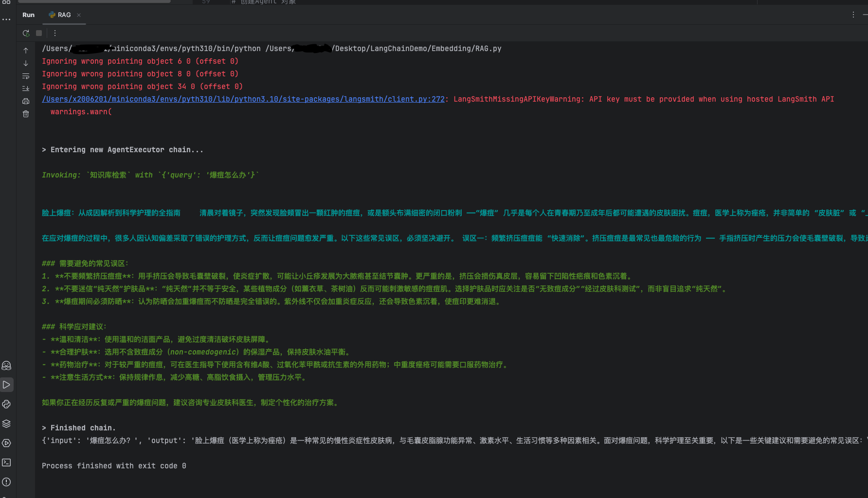Image resolution: width=868 pixels, height=498 pixels.
Task: Click the '### 需要避免的常见误区' heading
Action: (x=85, y=264)
